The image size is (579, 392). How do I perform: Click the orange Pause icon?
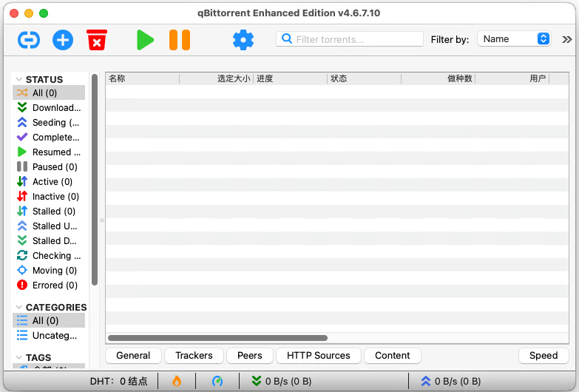[x=180, y=40]
